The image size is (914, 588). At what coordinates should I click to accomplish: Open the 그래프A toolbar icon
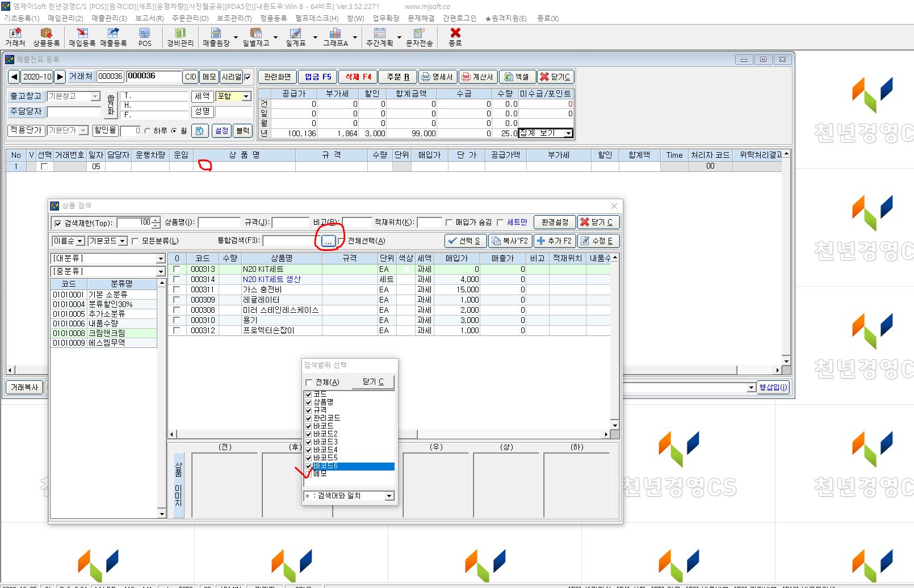336,37
